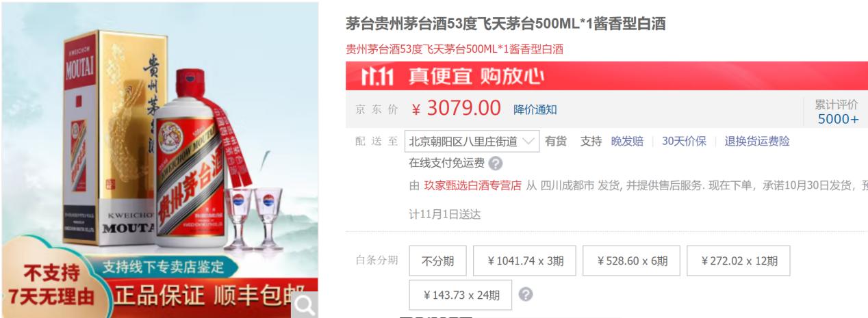Choose the ¥143.73 x 24期 installment plan
This screenshot has height=318, width=868.
[461, 295]
